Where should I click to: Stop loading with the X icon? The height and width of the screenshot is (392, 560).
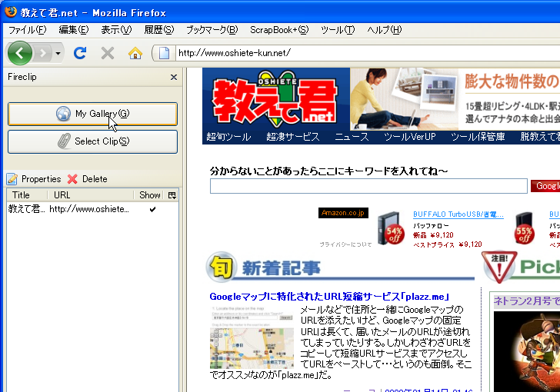point(108,54)
